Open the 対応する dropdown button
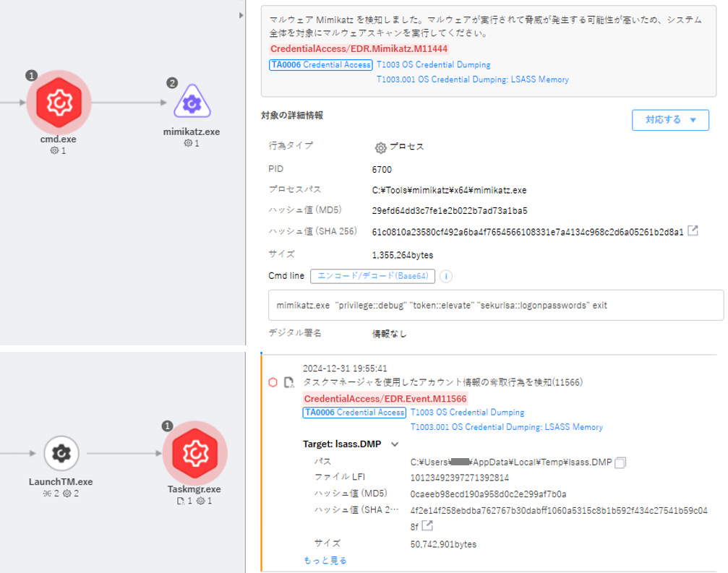Image resolution: width=728 pixels, height=573 pixels. [x=670, y=120]
